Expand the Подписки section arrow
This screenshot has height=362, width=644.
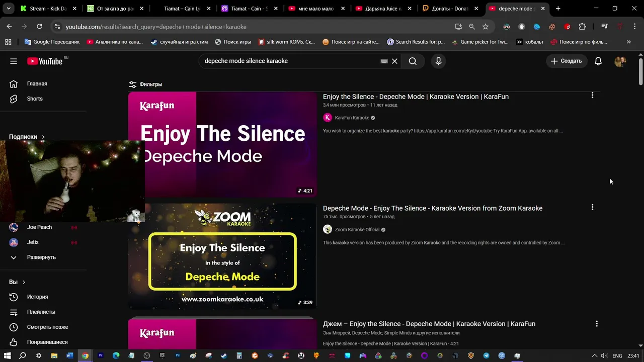(x=43, y=137)
